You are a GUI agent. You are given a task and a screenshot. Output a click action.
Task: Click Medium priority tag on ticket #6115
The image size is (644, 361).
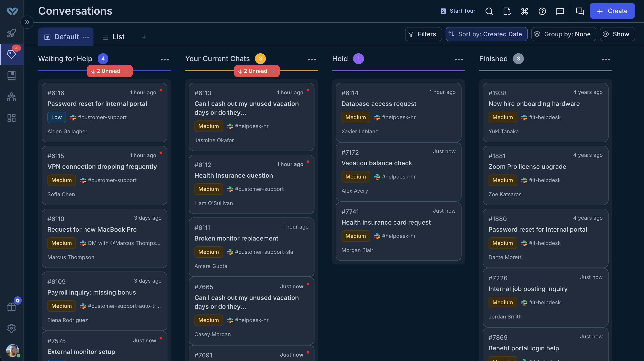click(x=62, y=180)
